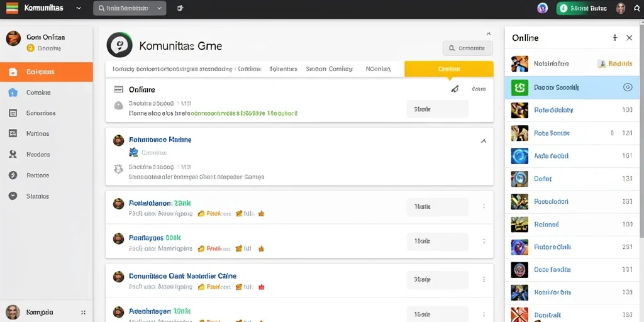Expand the top bar search box dropdown chevron

159,8
